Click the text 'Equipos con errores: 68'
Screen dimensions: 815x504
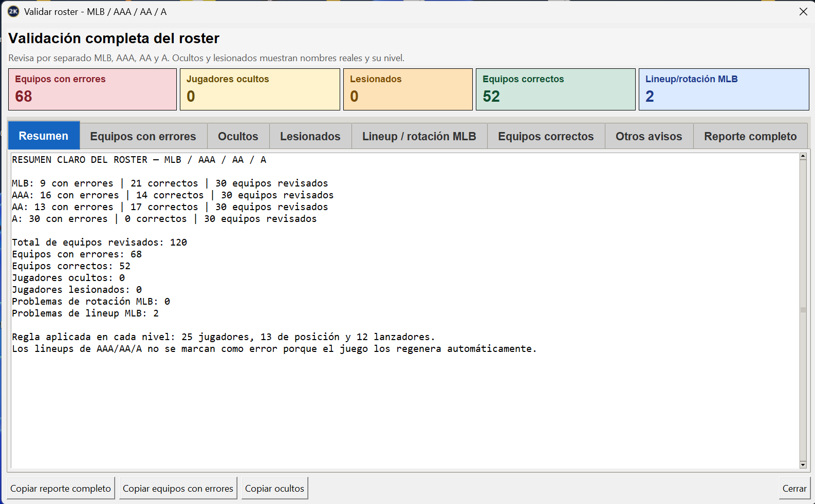pyautogui.click(x=77, y=254)
